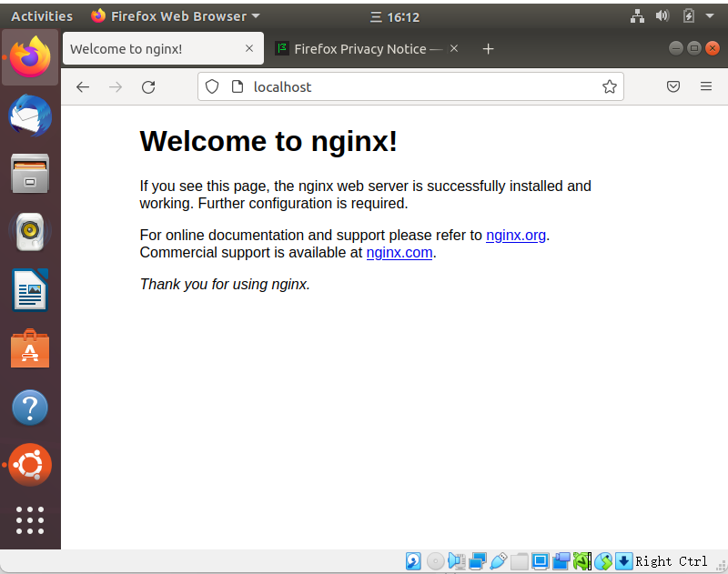Launch Thunderbird Mail from the dock
The image size is (728, 574).
(30, 116)
